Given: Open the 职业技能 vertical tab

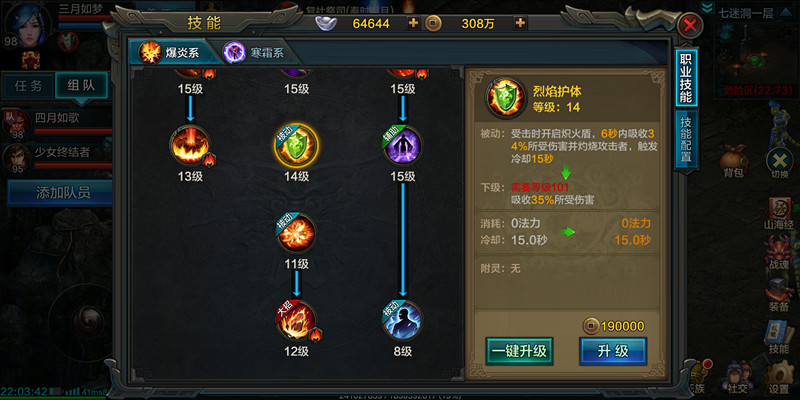Looking at the screenshot, I should 686,78.
